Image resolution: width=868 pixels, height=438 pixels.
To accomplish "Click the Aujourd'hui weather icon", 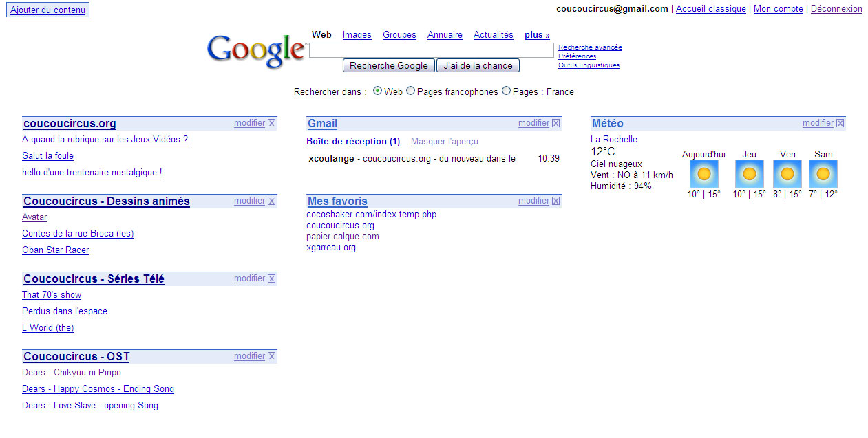I will click(703, 174).
